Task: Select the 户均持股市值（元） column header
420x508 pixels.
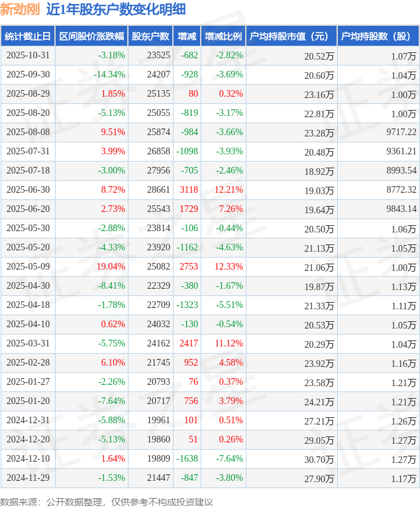Action: point(291,36)
